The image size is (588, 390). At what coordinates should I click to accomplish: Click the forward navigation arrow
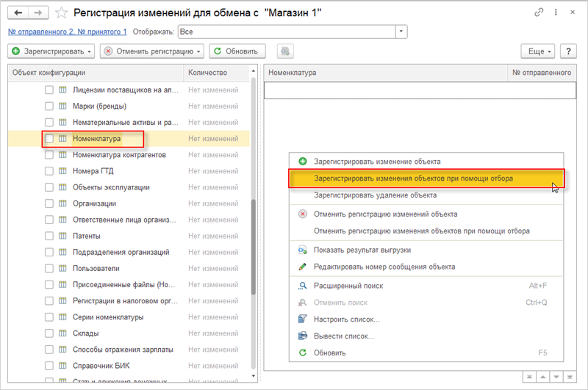38,12
